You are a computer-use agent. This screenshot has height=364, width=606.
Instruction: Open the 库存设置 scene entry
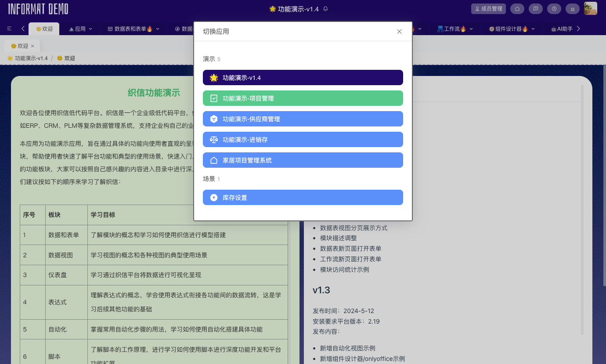point(303,197)
